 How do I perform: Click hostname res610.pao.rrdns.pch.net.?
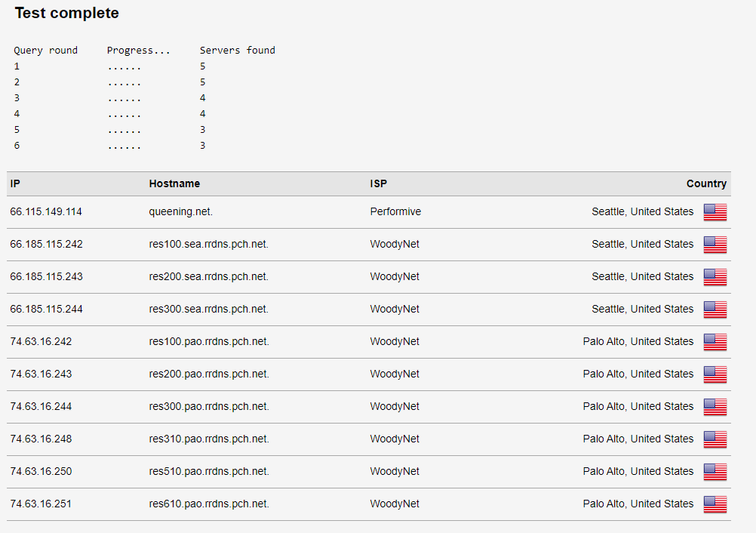click(209, 504)
